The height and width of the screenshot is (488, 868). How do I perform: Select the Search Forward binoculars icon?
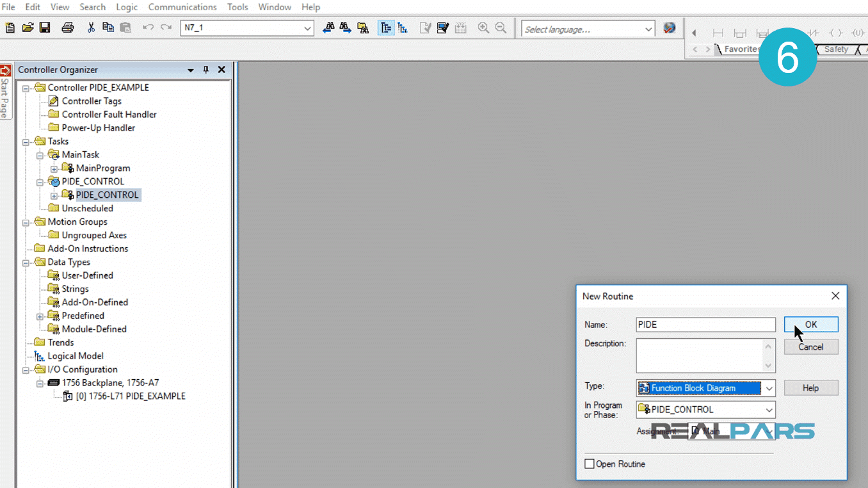344,28
